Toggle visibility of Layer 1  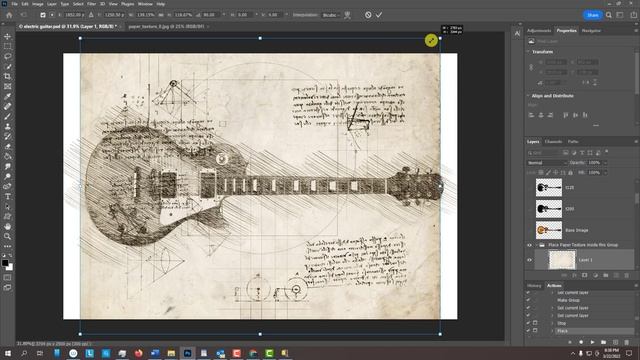point(529,260)
